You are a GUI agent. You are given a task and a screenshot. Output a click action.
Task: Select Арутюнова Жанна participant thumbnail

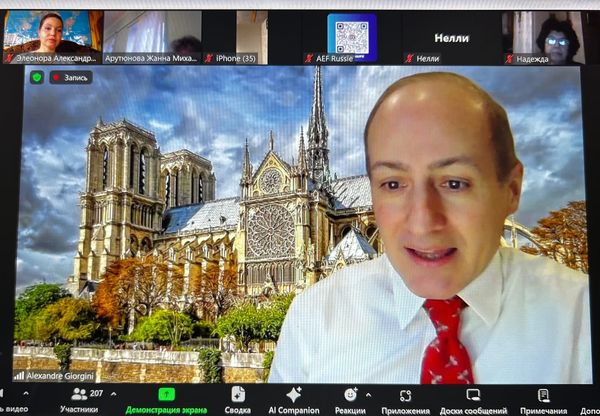tap(153, 37)
